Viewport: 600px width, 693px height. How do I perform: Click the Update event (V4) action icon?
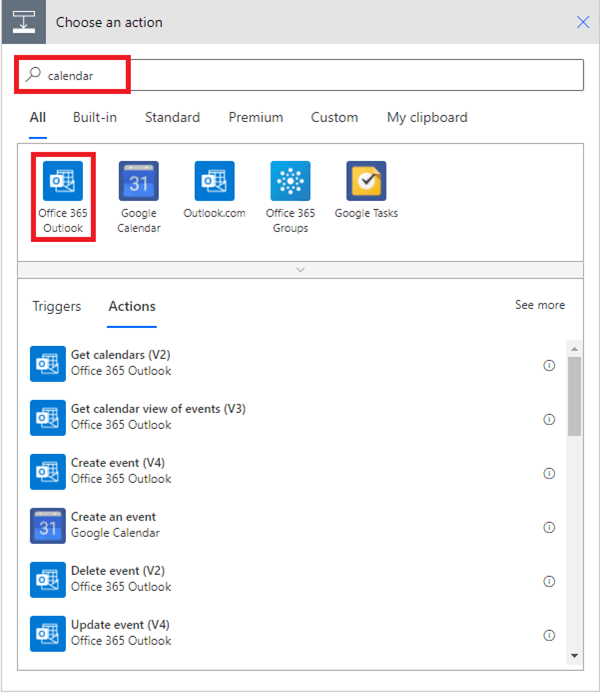48,633
